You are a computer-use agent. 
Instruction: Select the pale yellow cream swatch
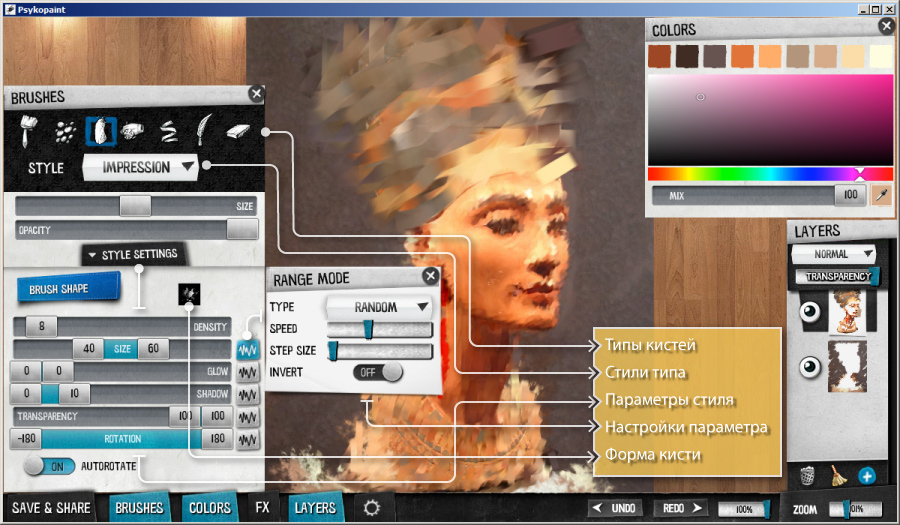coord(853,56)
